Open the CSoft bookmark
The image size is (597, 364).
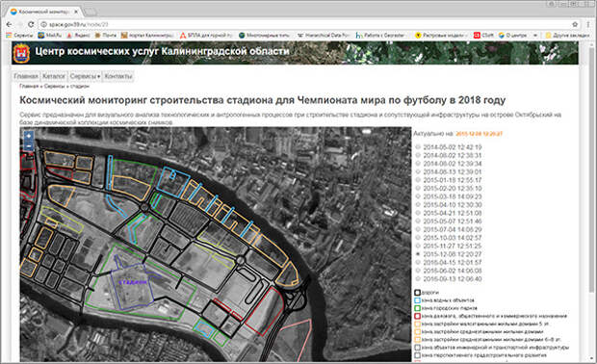pyautogui.click(x=484, y=36)
